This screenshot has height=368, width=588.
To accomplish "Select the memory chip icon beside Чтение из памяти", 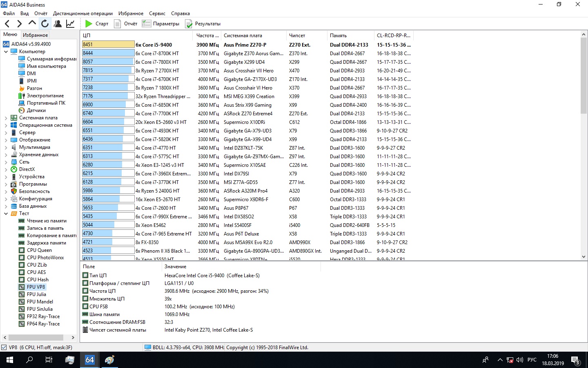I will tap(22, 221).
